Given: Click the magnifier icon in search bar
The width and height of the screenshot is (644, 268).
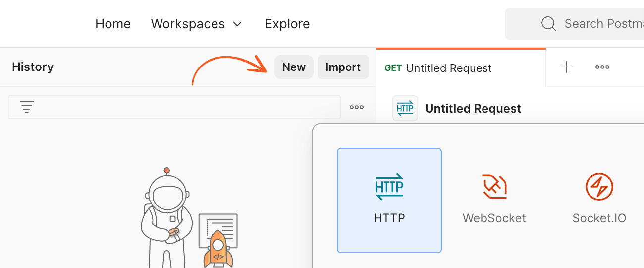Looking at the screenshot, I should click(x=548, y=24).
